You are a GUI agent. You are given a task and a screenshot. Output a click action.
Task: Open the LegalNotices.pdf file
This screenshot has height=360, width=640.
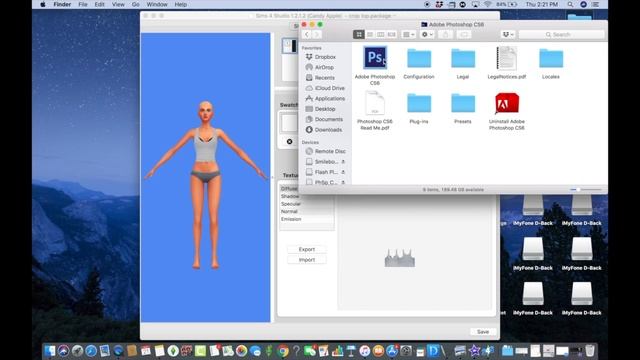[x=507, y=58]
